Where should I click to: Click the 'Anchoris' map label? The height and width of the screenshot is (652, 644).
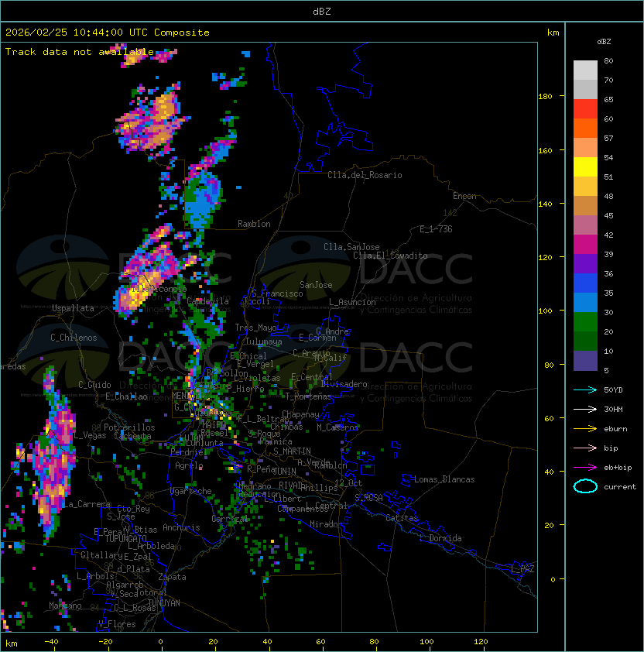tap(181, 527)
